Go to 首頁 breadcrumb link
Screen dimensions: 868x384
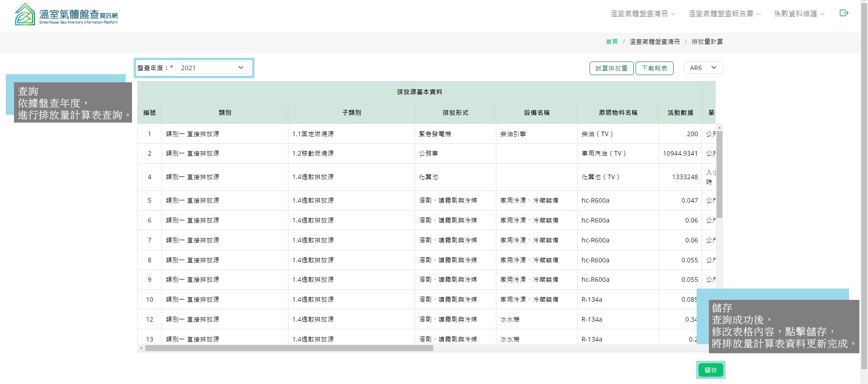(x=612, y=42)
